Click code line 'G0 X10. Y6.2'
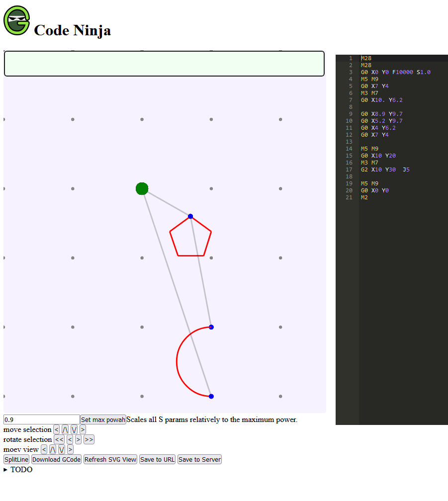The width and height of the screenshot is (448, 501). pyautogui.click(x=381, y=100)
